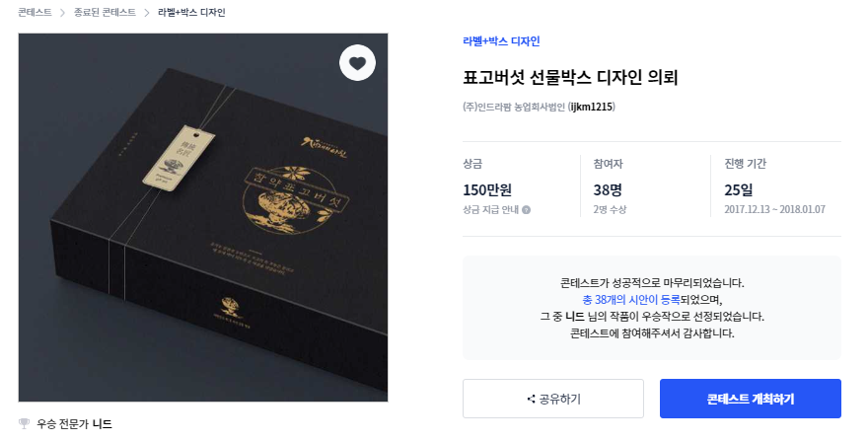Click the 2명 수상 winners text

[x=610, y=210]
